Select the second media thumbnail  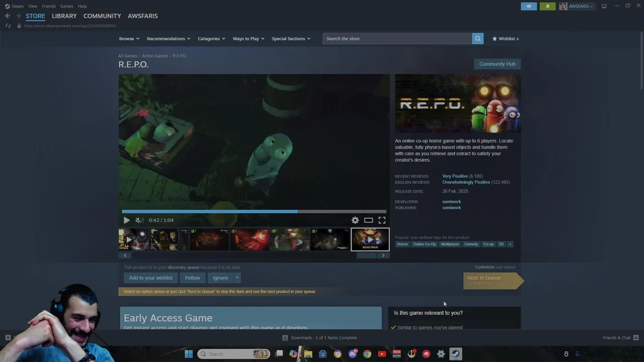169,240
